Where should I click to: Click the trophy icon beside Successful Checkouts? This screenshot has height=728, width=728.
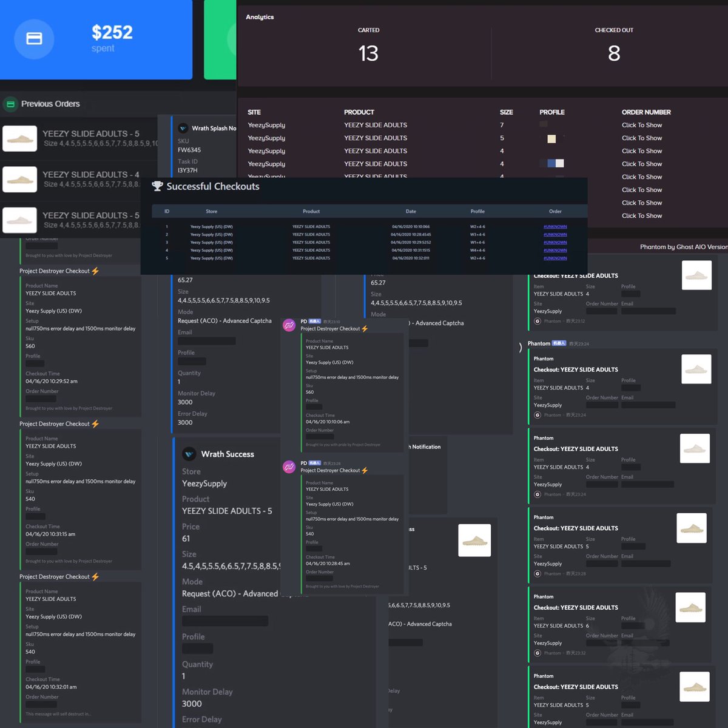(157, 186)
